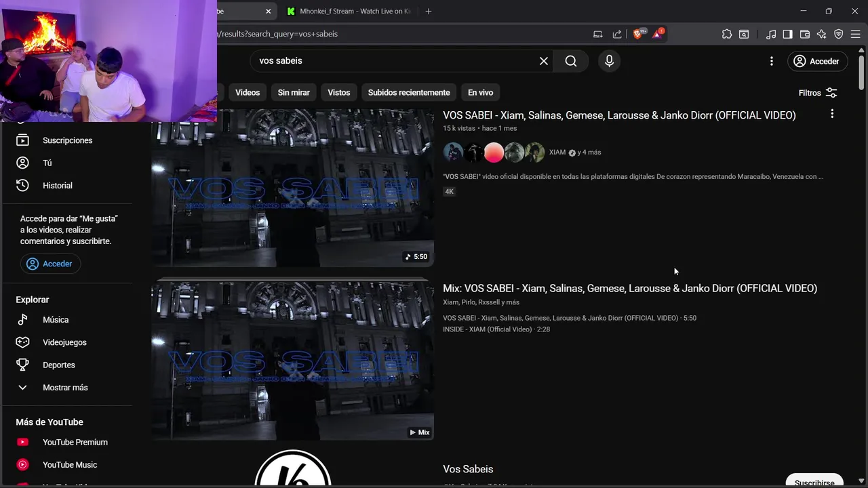Open YouTube settings three-dot menu
Viewport: 868px width, 488px height.
click(771, 61)
